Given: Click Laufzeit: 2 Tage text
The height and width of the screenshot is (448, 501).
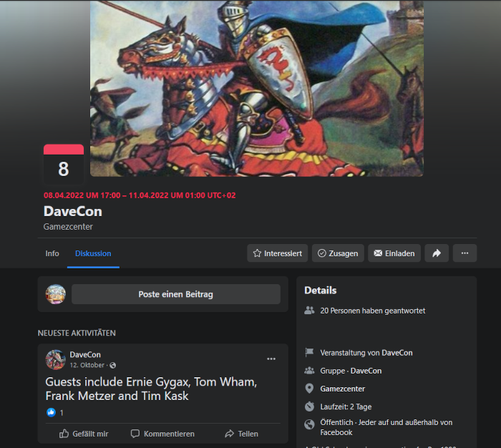Looking at the screenshot, I should click(x=346, y=406).
